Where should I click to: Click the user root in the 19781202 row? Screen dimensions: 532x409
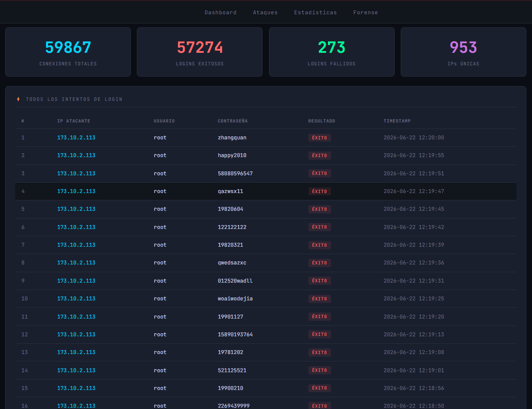point(160,352)
